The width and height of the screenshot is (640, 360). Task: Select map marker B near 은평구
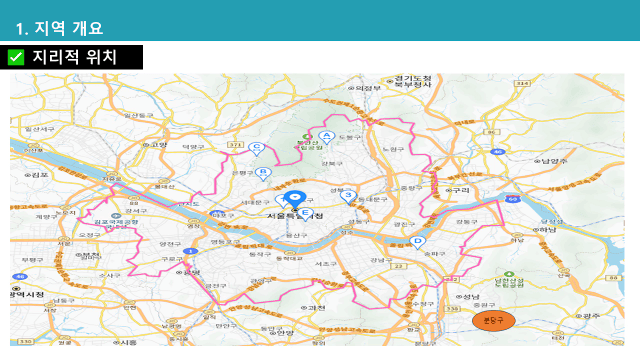pos(263,174)
